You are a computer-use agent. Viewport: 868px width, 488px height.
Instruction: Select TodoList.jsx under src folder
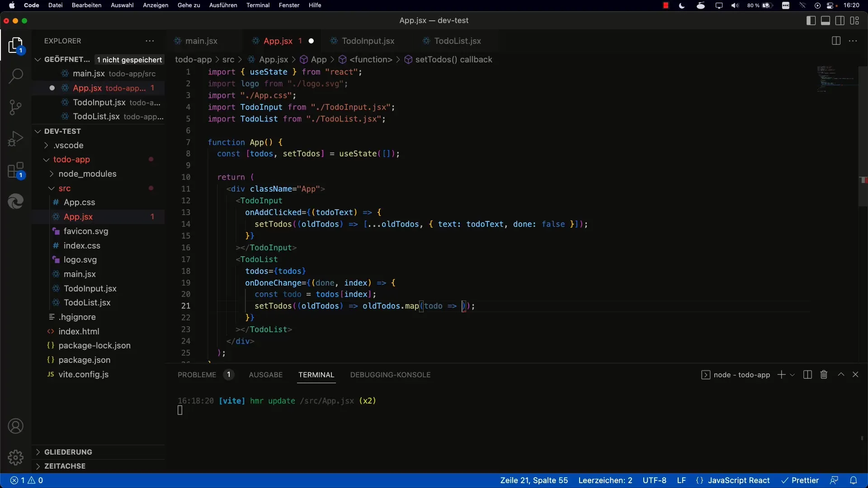click(x=87, y=303)
